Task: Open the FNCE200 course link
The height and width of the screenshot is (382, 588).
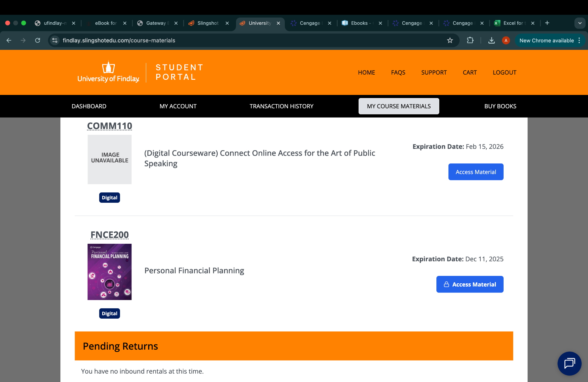Action: point(109,235)
